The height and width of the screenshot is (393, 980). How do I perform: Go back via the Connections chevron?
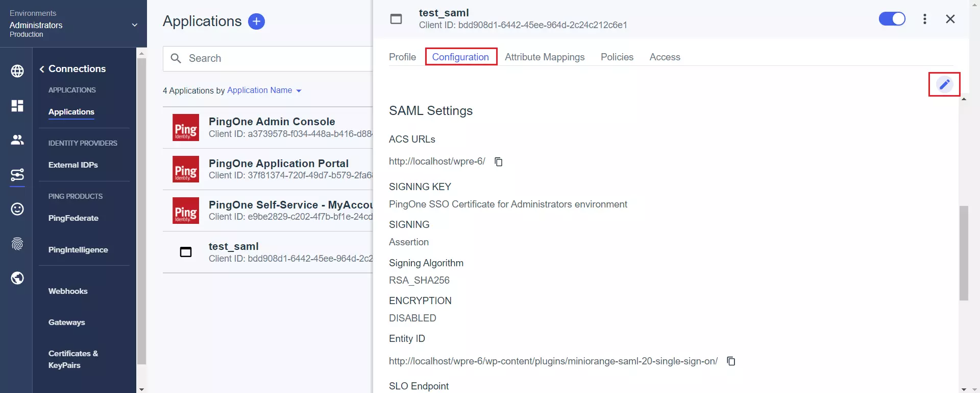tap(42, 69)
